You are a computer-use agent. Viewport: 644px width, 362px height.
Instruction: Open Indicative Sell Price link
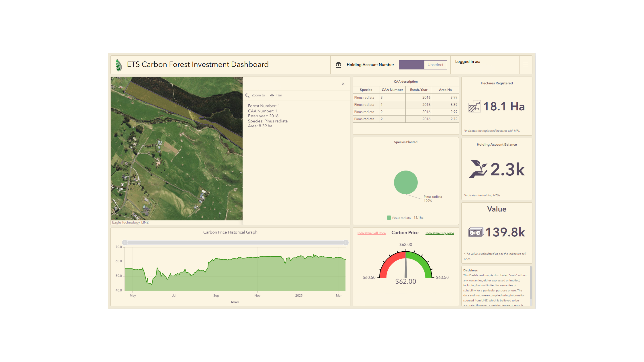pyautogui.click(x=371, y=233)
